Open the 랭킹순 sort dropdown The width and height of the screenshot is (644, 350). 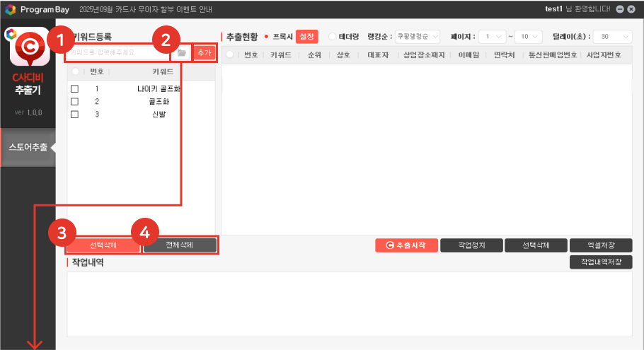pyautogui.click(x=418, y=37)
